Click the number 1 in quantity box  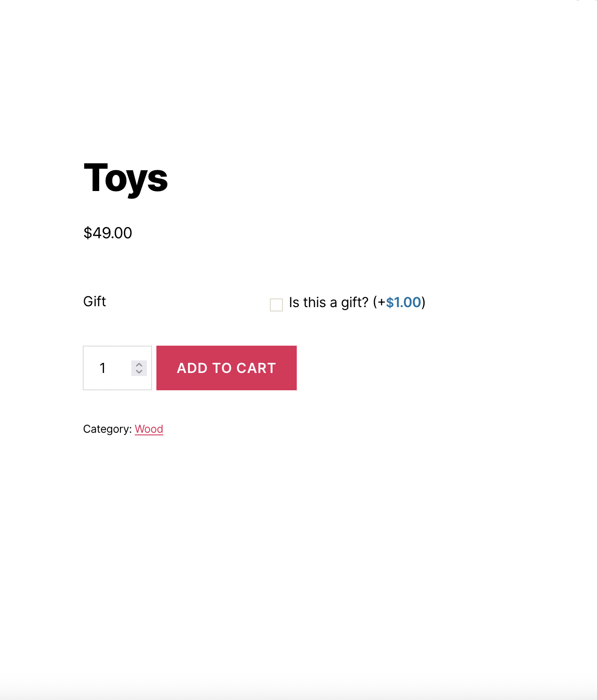pos(103,368)
